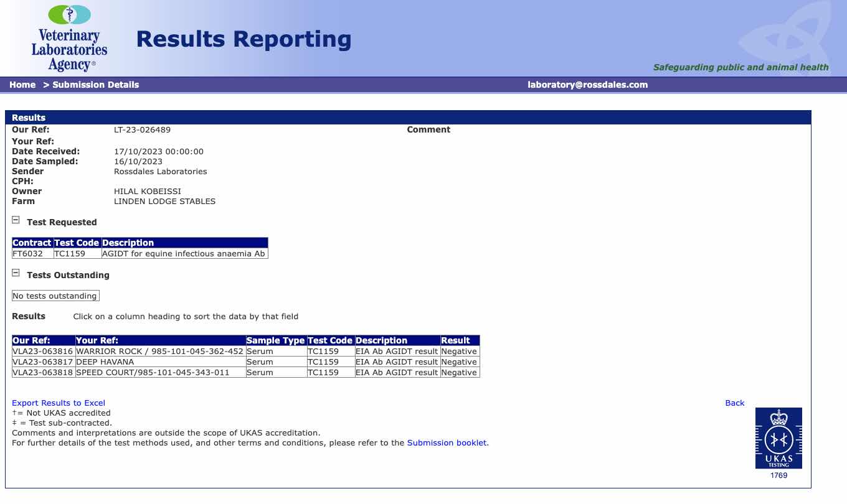Click the UKAS Testing accreditation logo
The image size is (847, 504).
[x=778, y=438]
